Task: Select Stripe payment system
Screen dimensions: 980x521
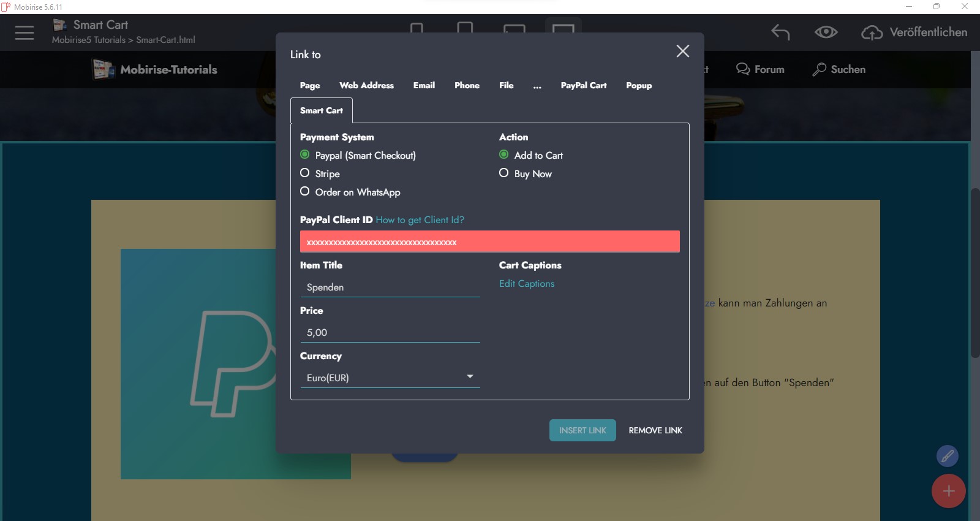Action: tap(305, 173)
